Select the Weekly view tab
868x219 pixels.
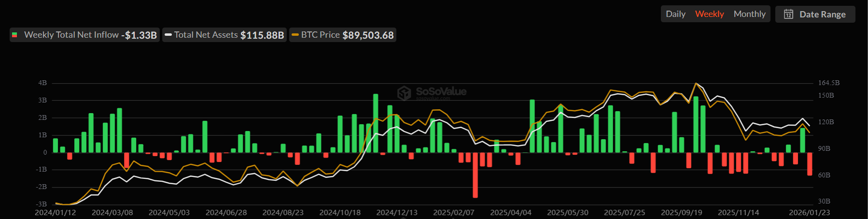tap(709, 14)
